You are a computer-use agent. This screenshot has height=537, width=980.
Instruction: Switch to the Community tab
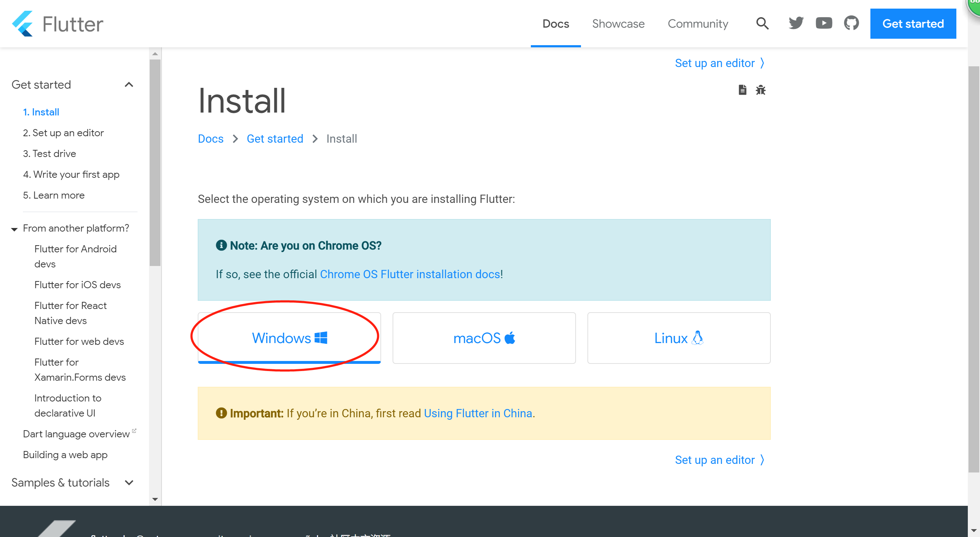click(x=698, y=24)
